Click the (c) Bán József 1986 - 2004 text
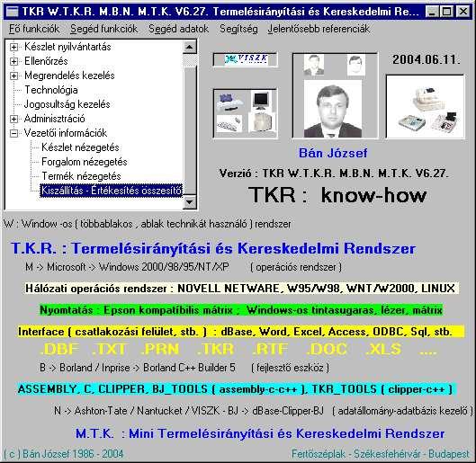This screenshot has width=476, height=463. tap(64, 454)
